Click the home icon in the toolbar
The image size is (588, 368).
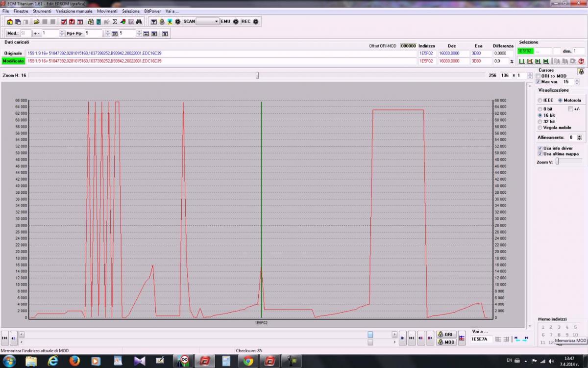click(9, 22)
